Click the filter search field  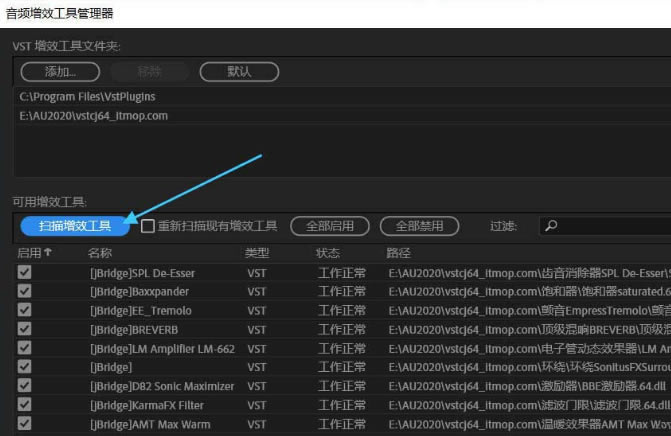[x=605, y=226]
